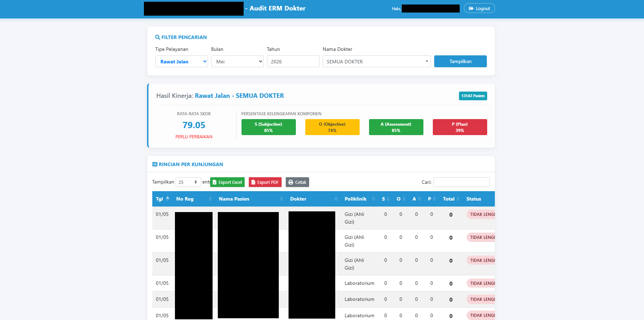Export table to PDF

(x=265, y=182)
